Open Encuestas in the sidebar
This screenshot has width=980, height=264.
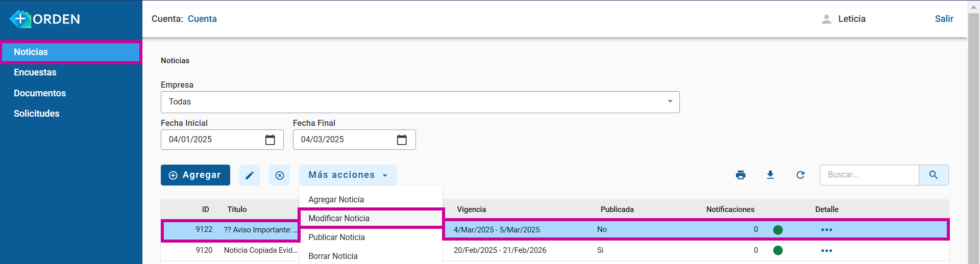[x=35, y=72]
